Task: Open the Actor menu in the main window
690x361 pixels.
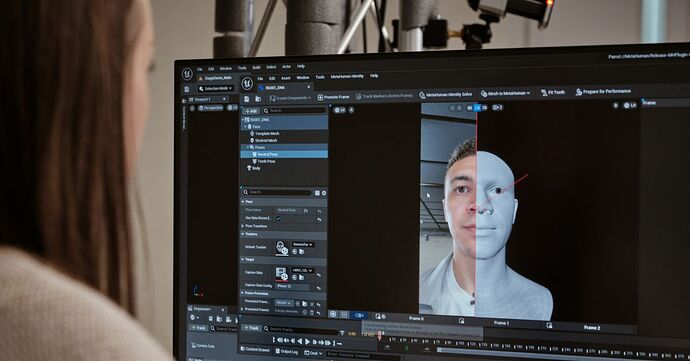Action: (286, 66)
